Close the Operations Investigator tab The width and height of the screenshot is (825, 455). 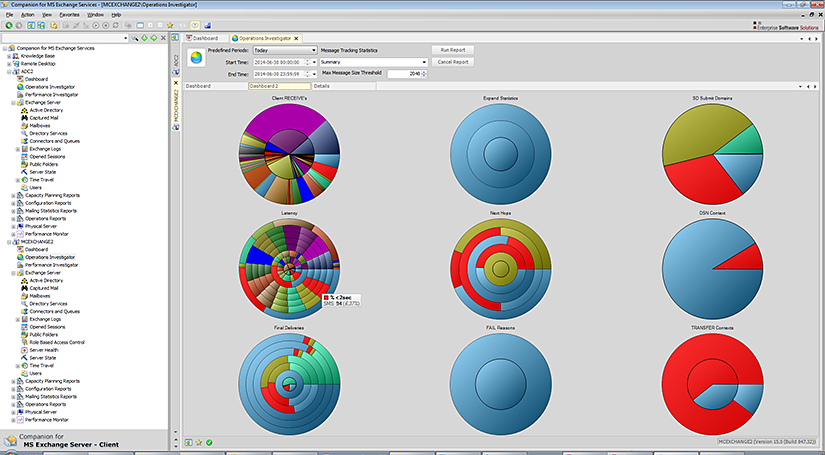tap(296, 38)
